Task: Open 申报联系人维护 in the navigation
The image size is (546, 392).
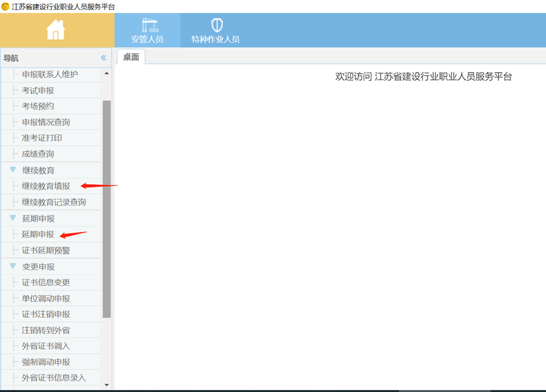Action: point(50,74)
